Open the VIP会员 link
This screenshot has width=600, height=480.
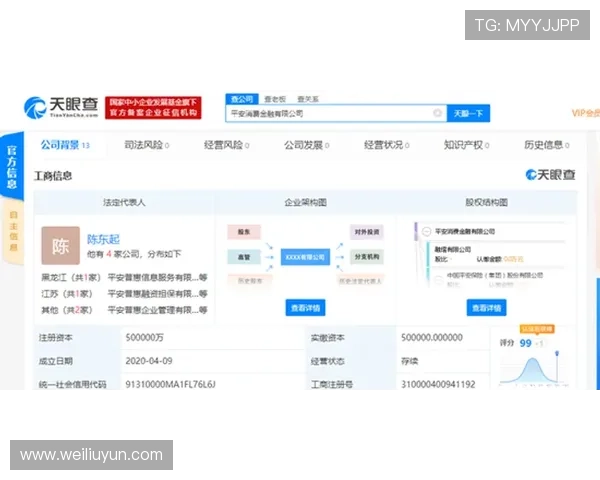click(x=585, y=113)
